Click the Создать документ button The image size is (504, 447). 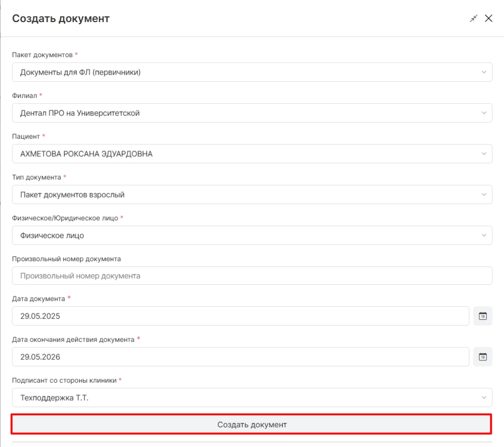(x=252, y=424)
